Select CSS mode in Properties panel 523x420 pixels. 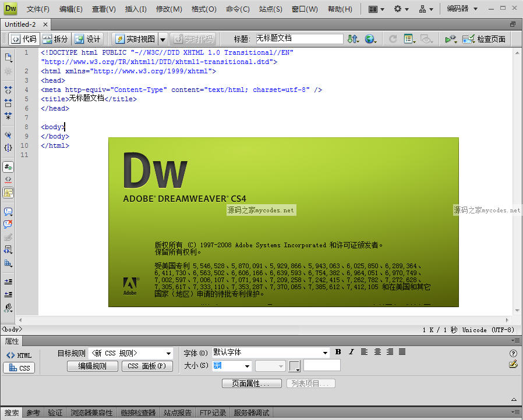pyautogui.click(x=19, y=368)
